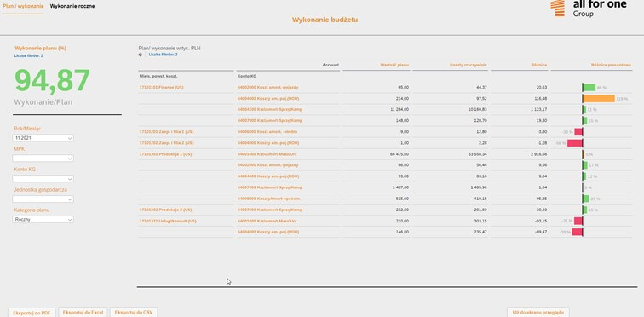
Task: Select the 17101101 Finanse (US) cost center
Action: point(161,88)
